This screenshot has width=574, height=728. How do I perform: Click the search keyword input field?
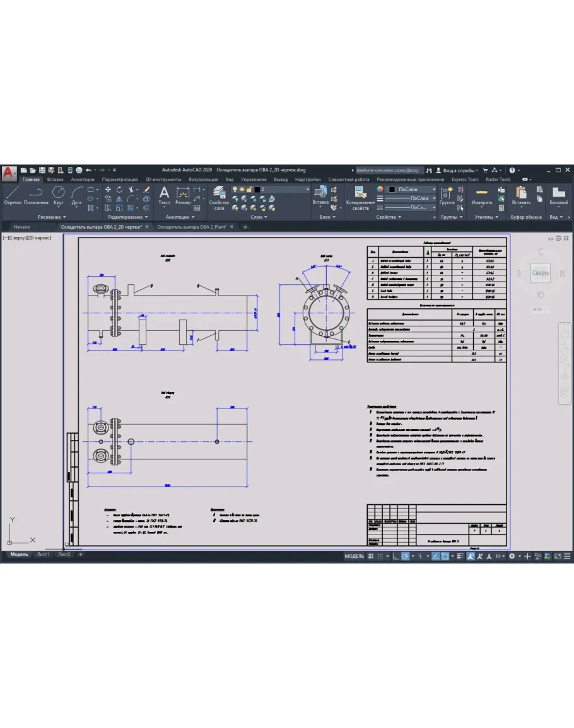(x=387, y=170)
